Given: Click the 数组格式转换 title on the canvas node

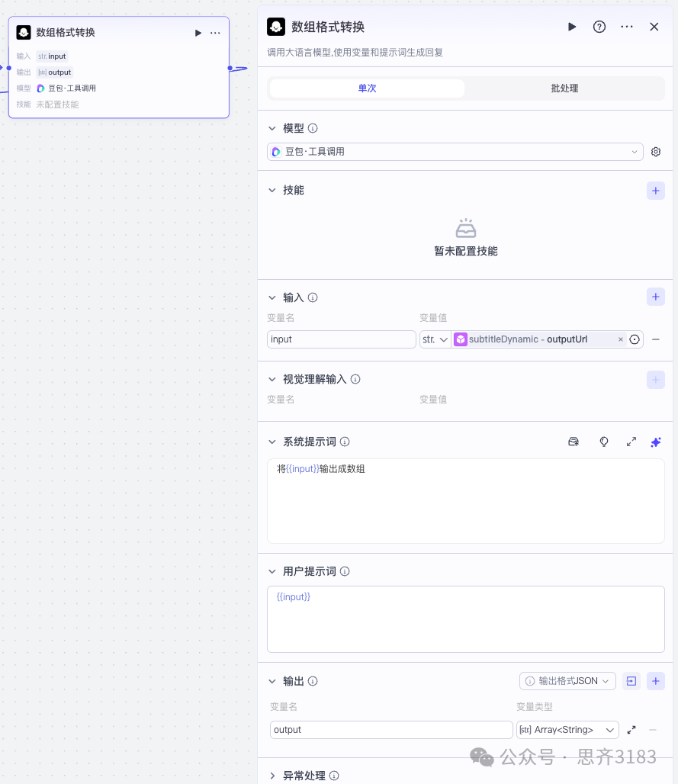Looking at the screenshot, I should tap(66, 33).
